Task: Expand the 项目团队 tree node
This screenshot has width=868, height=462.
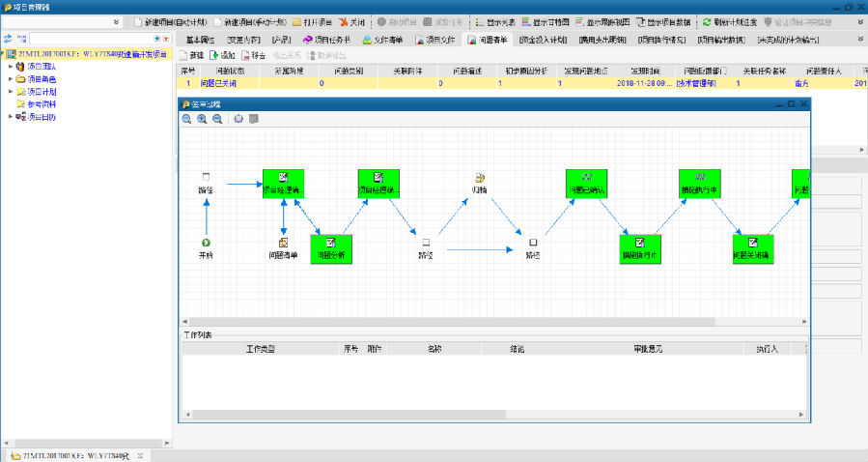Action: tap(10, 67)
